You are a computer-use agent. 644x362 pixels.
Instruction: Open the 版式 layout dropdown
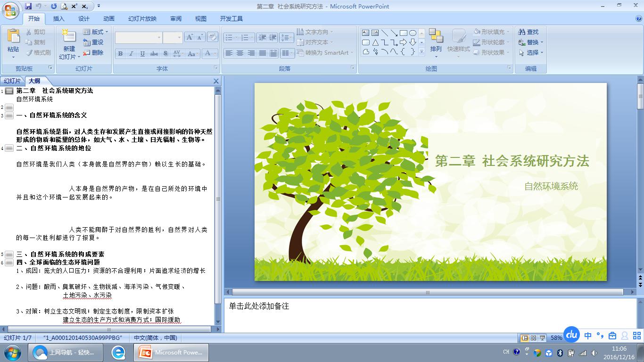(x=96, y=32)
